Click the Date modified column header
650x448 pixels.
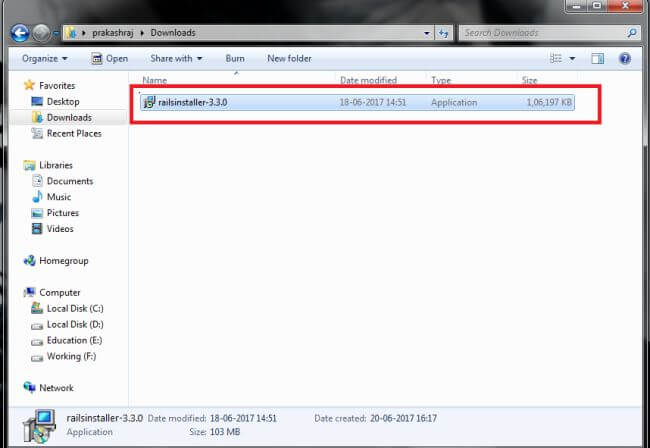369,80
